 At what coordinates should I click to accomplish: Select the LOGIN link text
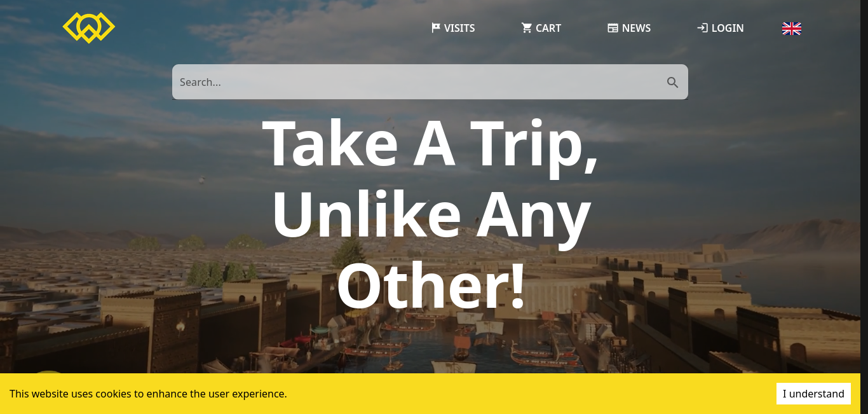point(728,28)
